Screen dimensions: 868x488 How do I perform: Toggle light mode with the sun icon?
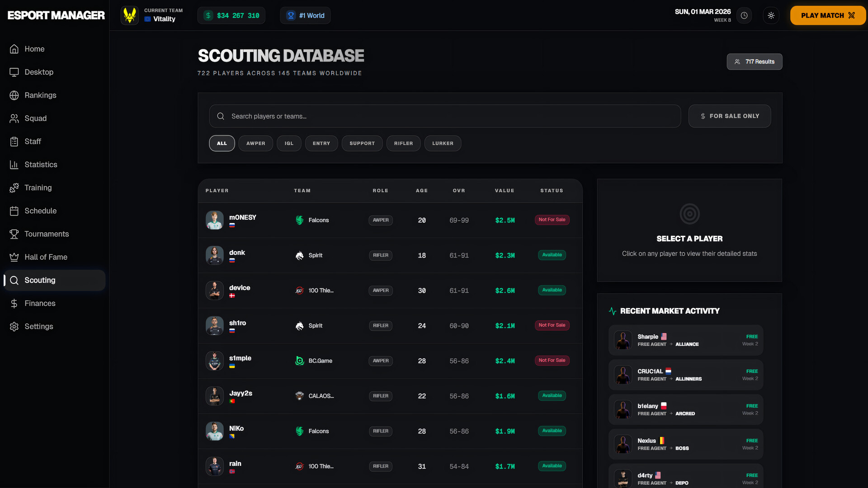tap(771, 15)
